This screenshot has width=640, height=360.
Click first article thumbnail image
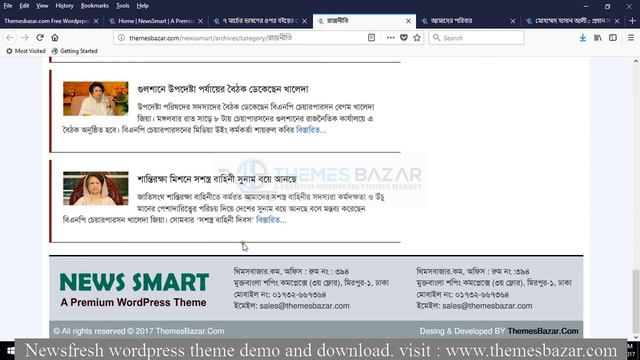96,98
